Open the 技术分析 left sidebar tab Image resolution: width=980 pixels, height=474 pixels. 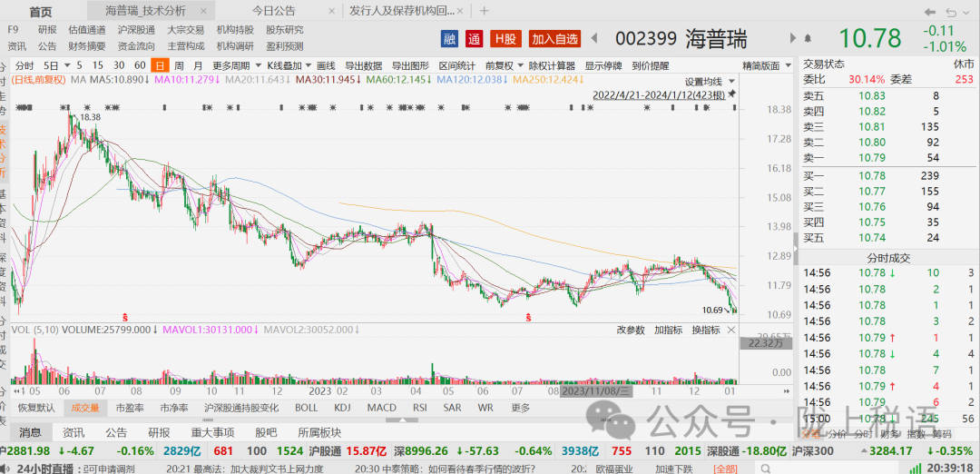point(4,153)
